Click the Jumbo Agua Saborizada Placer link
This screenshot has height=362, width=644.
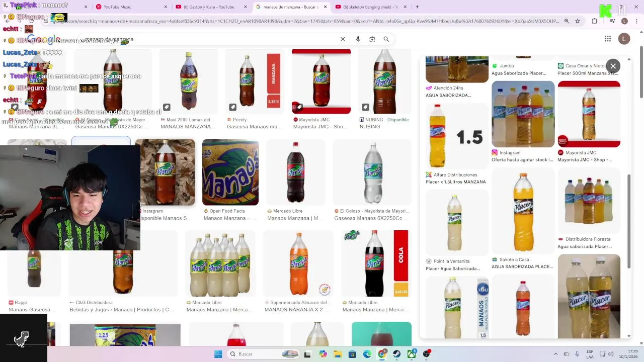pyautogui.click(x=519, y=69)
